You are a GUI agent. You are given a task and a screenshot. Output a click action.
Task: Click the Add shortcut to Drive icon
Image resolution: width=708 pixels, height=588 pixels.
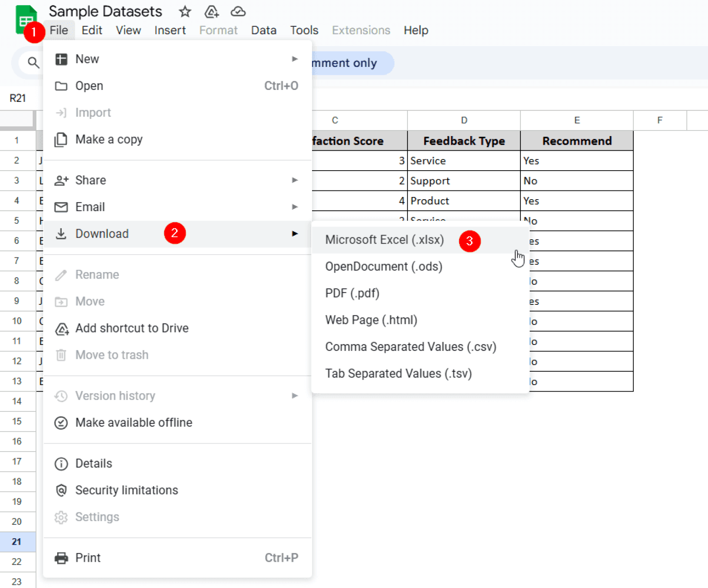tap(62, 329)
